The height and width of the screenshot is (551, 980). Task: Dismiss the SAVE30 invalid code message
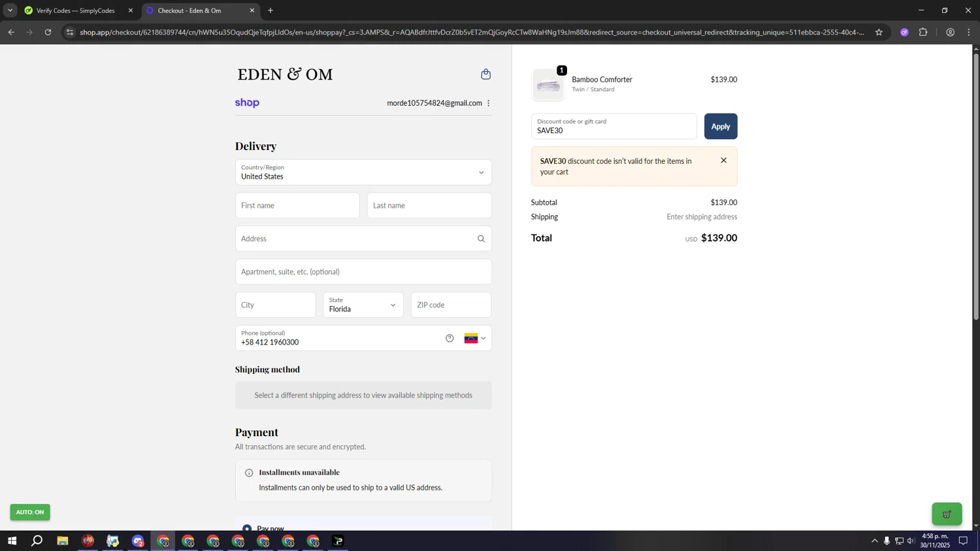pos(723,161)
